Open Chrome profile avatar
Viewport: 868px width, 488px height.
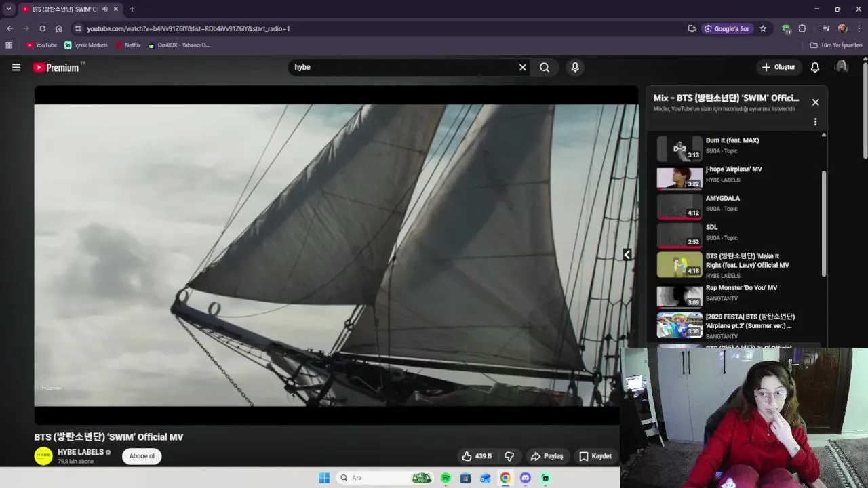(842, 28)
